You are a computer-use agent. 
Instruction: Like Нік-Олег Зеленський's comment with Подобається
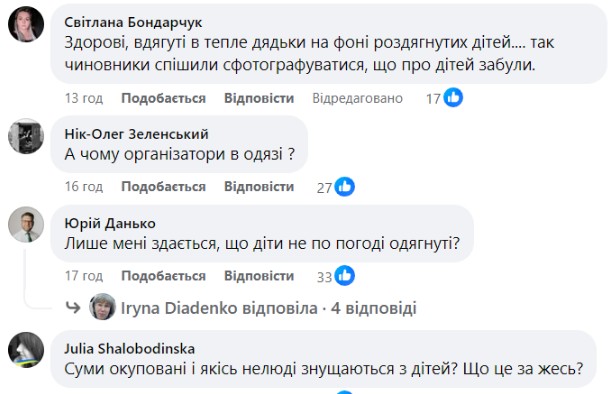[163, 187]
